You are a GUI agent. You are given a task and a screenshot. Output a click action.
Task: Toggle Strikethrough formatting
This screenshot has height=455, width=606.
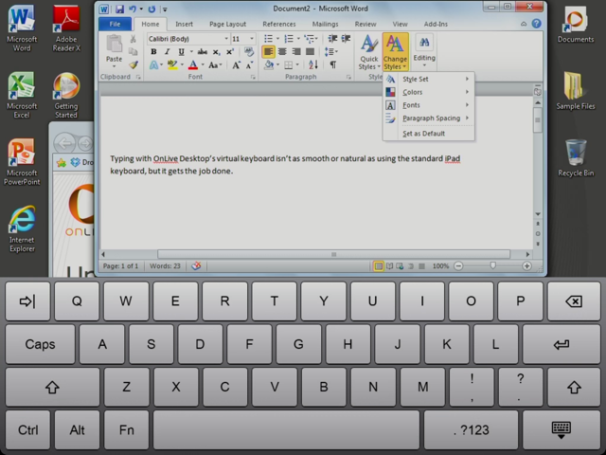pos(202,51)
